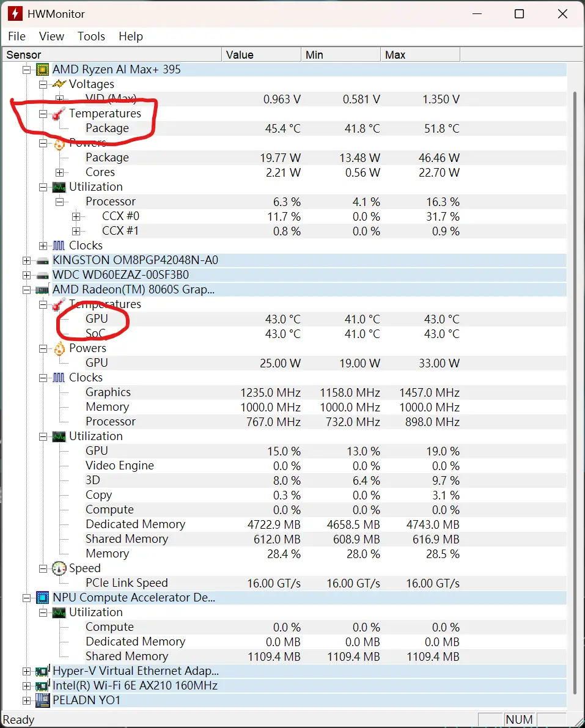This screenshot has height=728, width=585.
Task: Expand the CPU Clocks branch
Action: [x=43, y=246]
